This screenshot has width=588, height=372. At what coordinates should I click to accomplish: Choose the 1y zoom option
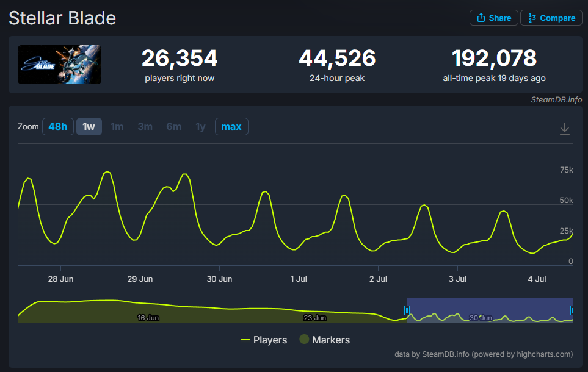[201, 127]
